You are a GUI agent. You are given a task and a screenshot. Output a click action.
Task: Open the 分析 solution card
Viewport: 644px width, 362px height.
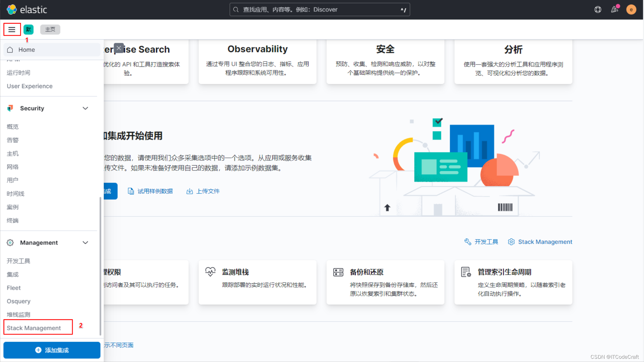(x=513, y=62)
